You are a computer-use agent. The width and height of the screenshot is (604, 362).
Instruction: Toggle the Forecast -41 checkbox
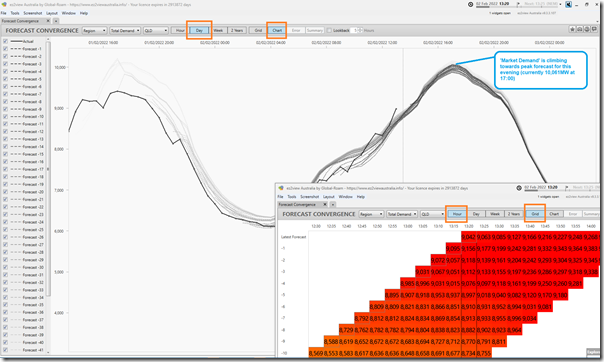[5, 350]
